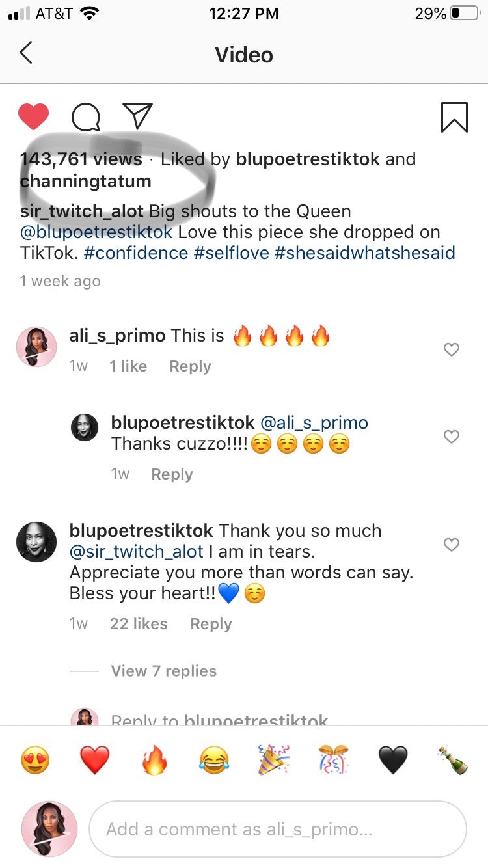Like the 'Thank you so much' comment
The image size is (488, 868).
click(451, 544)
